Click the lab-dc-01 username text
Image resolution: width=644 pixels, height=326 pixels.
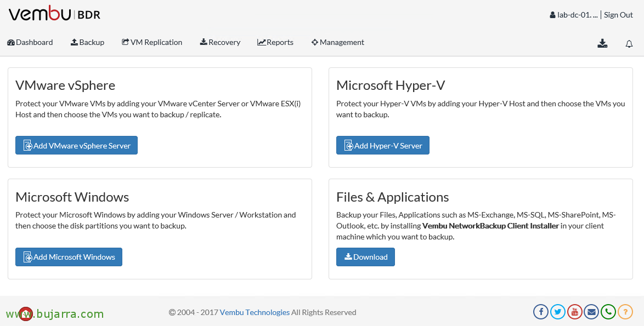(577, 15)
